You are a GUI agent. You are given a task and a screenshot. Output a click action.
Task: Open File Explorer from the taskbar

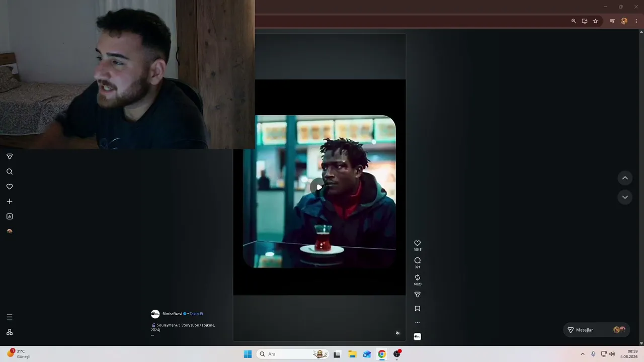pyautogui.click(x=352, y=354)
